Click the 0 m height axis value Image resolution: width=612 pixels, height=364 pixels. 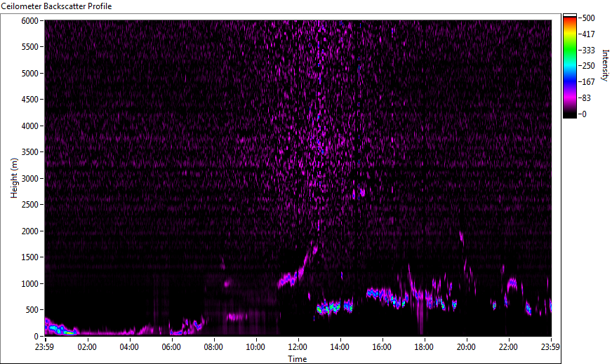36,337
